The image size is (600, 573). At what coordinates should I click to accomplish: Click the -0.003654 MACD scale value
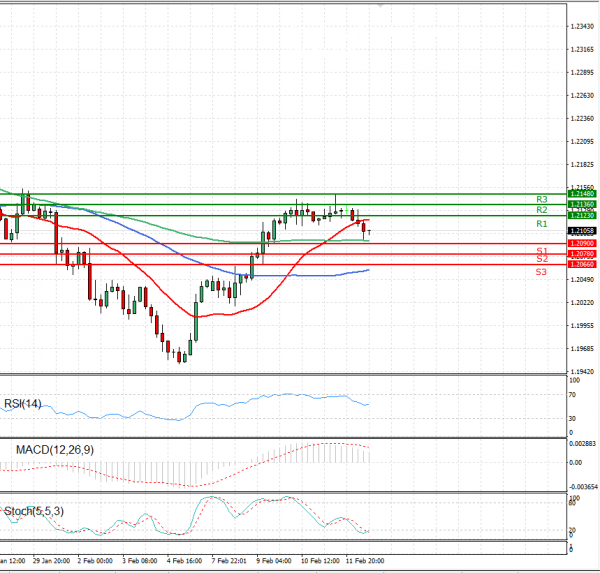pyautogui.click(x=583, y=487)
